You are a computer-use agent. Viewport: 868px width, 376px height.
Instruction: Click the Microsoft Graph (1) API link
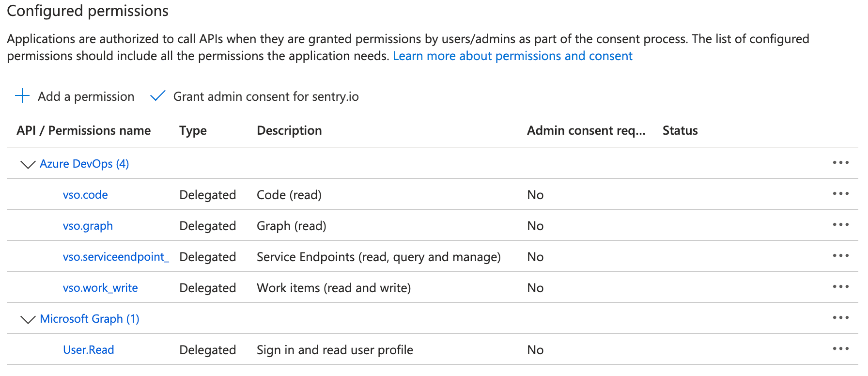(x=90, y=319)
